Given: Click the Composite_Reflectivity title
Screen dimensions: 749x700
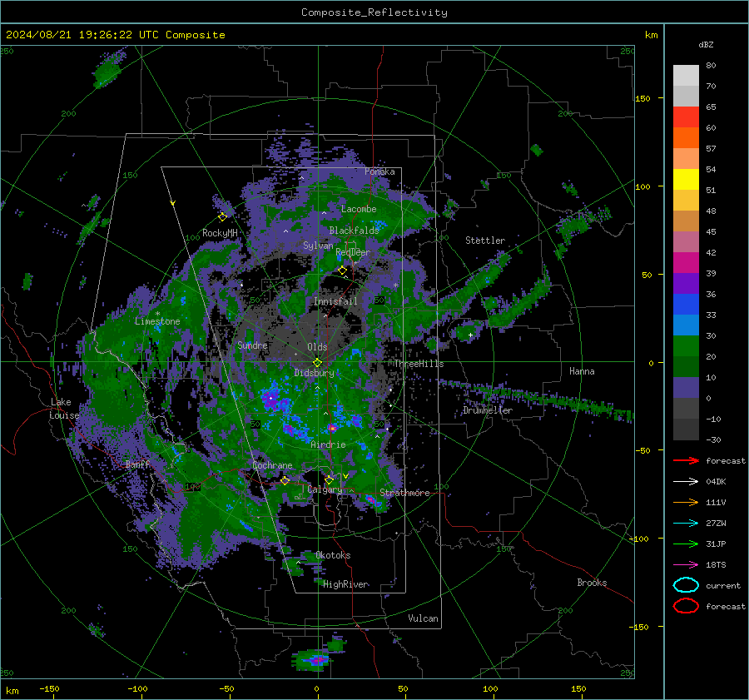Looking at the screenshot, I should pos(374,12).
